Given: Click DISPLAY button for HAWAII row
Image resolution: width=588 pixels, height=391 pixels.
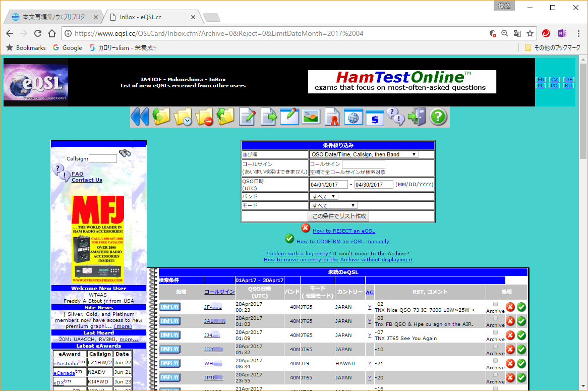Looking at the screenshot, I should (x=170, y=364).
